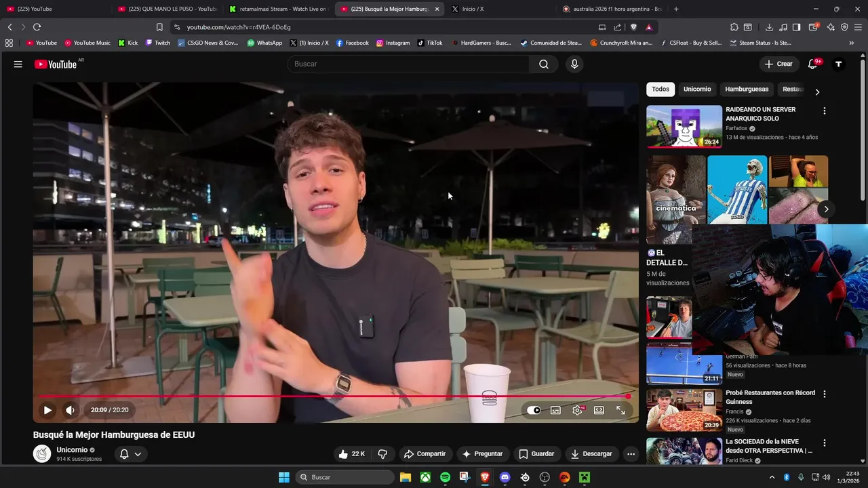
Task: Show hidden bookmarks with double chevron
Action: tap(852, 43)
